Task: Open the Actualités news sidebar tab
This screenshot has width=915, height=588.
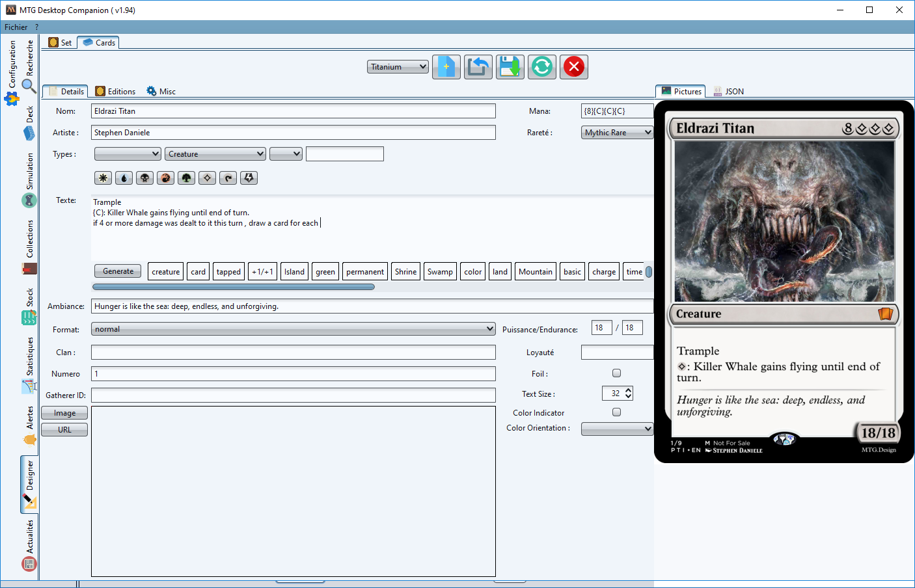Action: [29, 545]
